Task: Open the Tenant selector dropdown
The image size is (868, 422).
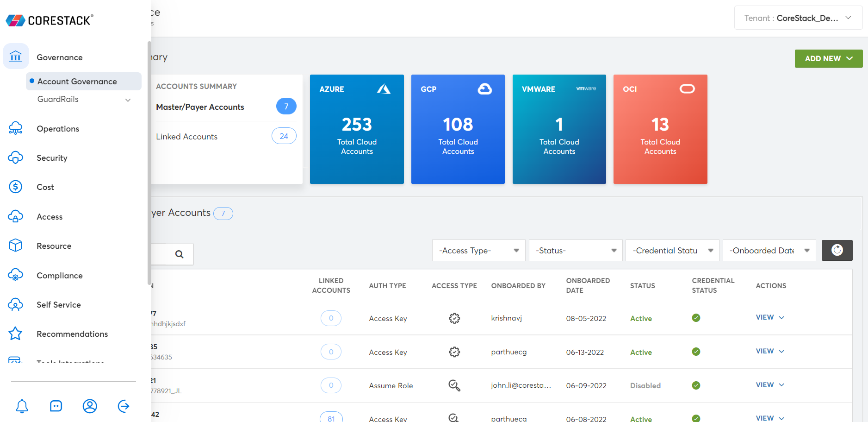Action: 798,18
